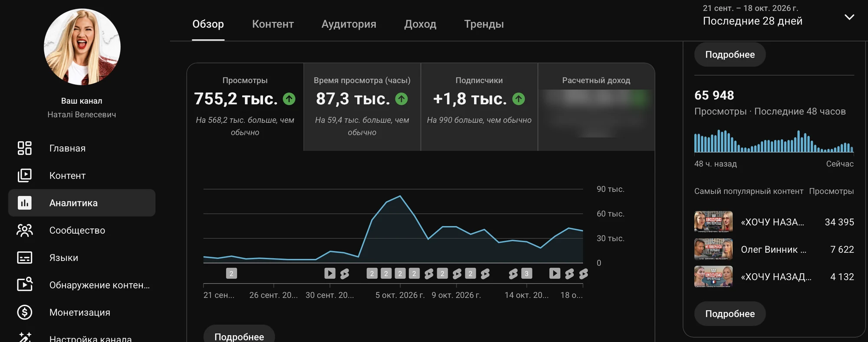This screenshot has width=868, height=342.
Task: Open thumbnail of video with 34 395 views
Action: point(713,222)
